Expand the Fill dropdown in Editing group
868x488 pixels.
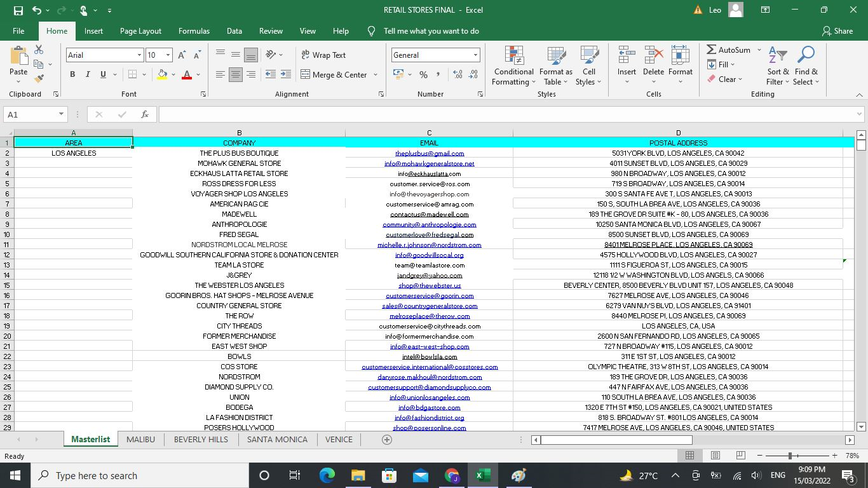point(732,64)
